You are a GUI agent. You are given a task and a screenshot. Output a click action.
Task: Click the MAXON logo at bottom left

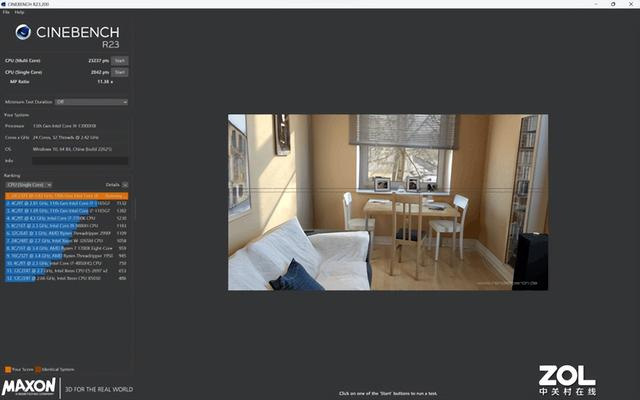(x=29, y=387)
